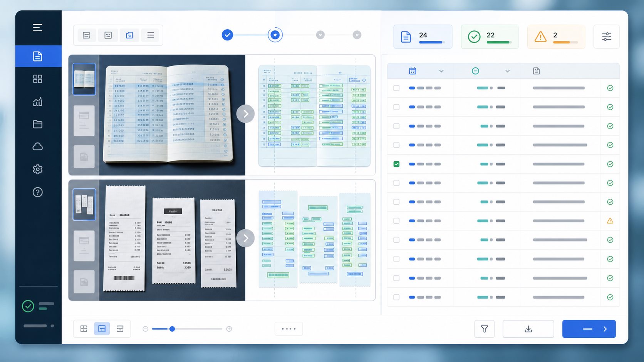Image resolution: width=644 pixels, height=362 pixels.
Task: Go to the dashboard grid sidebar item
Action: click(37, 79)
